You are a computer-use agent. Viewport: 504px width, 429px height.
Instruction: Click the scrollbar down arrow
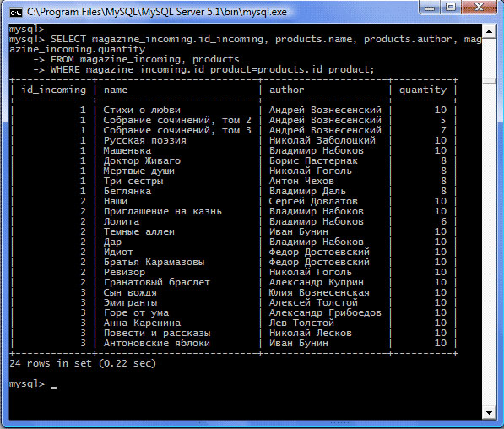pyautogui.click(x=489, y=413)
